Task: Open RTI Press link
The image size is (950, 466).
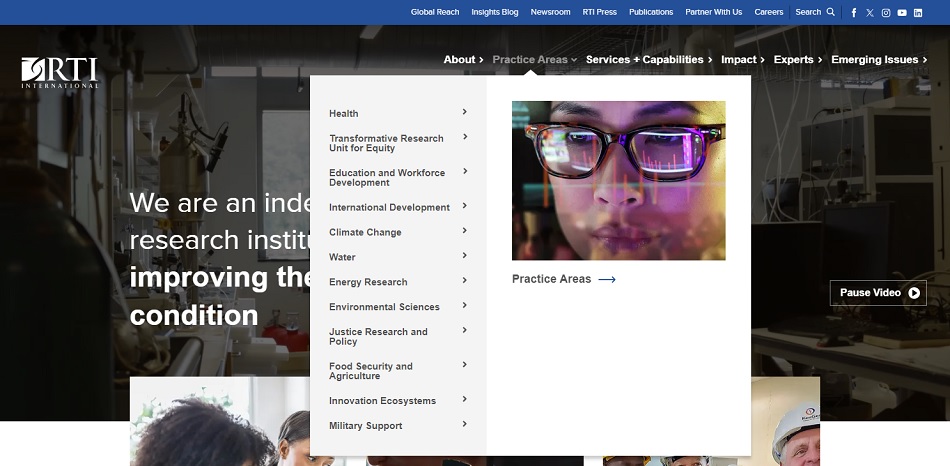Action: coord(600,12)
